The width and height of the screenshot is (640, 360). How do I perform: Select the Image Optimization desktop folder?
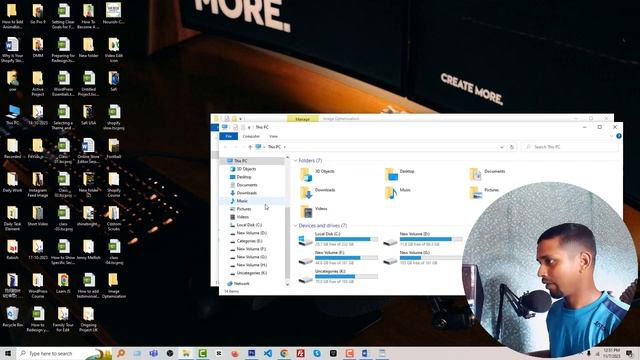coord(113,286)
